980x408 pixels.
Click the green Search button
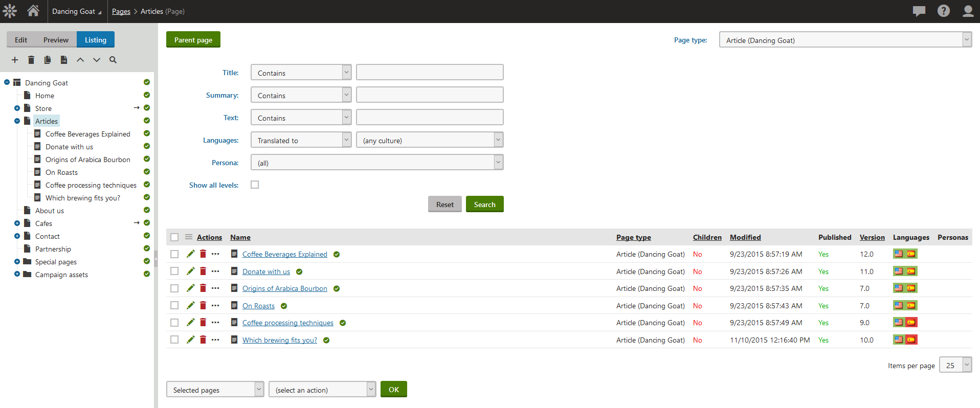point(484,205)
